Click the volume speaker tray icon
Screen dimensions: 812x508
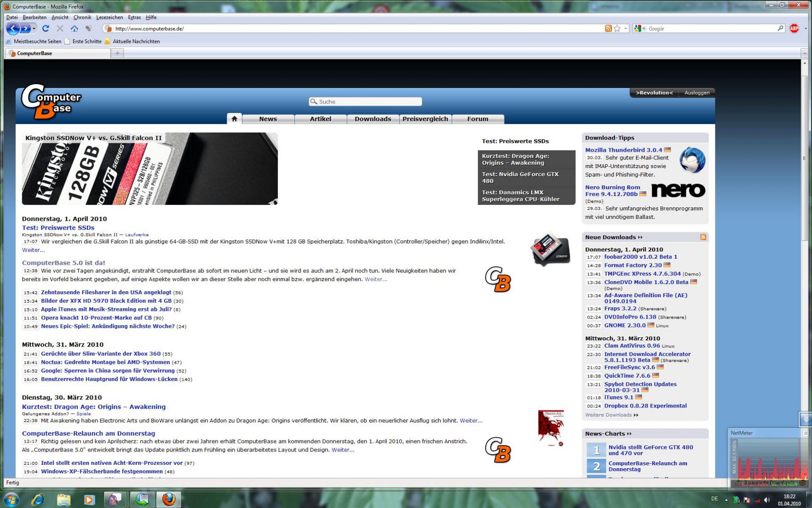(767, 500)
